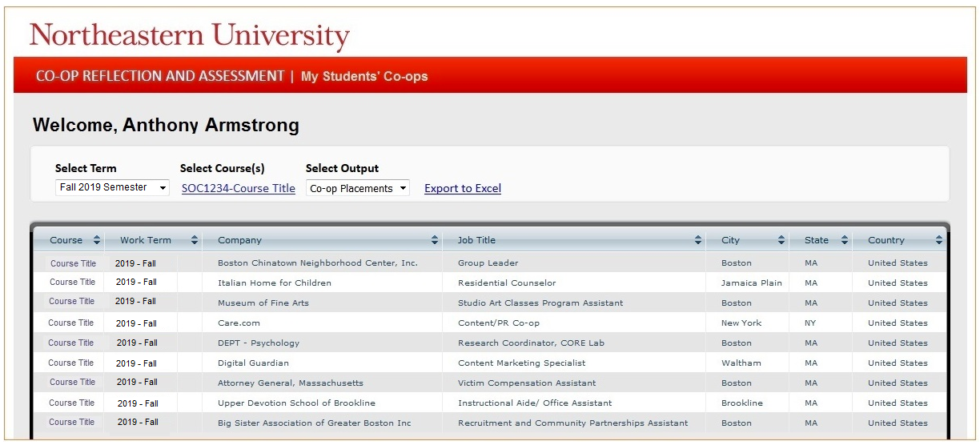980x445 pixels.
Task: Sort by Company column arrows
Action: coord(435,240)
